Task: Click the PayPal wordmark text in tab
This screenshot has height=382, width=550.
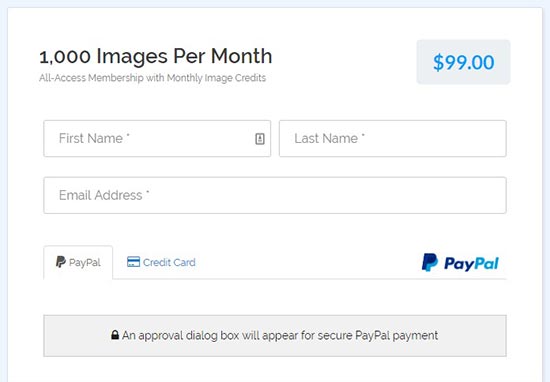Action: 85,263
